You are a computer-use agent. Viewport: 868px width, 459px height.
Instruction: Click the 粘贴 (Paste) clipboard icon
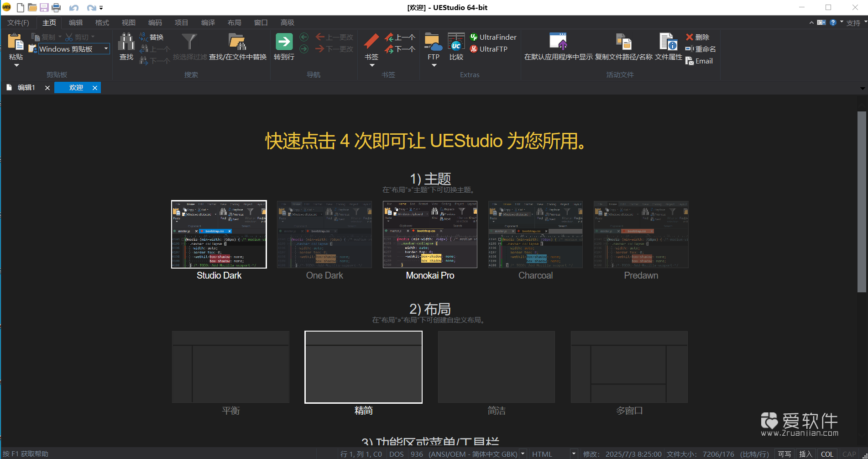click(x=16, y=42)
